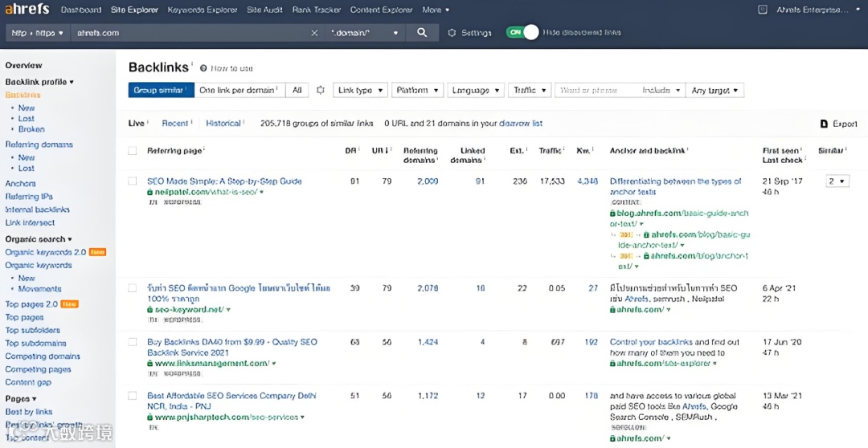Click the How to use help icon
The image size is (868, 448).
click(x=203, y=68)
